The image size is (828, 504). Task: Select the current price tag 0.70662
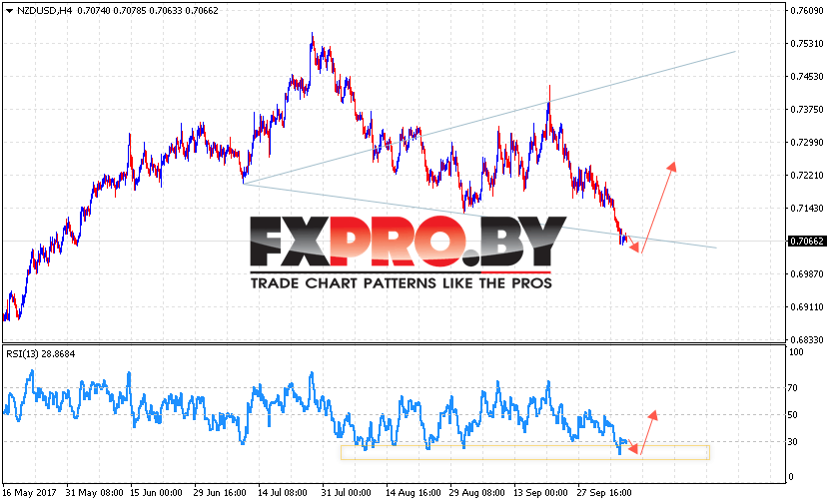tap(806, 242)
